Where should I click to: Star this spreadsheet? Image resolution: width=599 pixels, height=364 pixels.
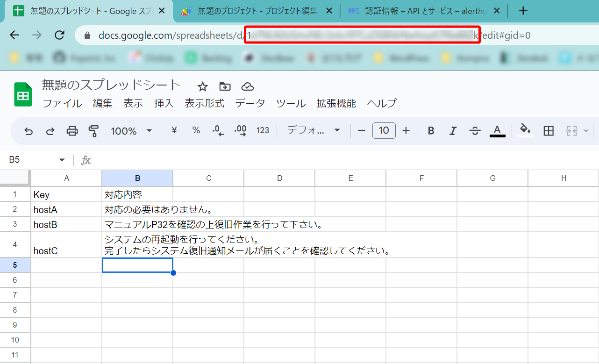(202, 86)
